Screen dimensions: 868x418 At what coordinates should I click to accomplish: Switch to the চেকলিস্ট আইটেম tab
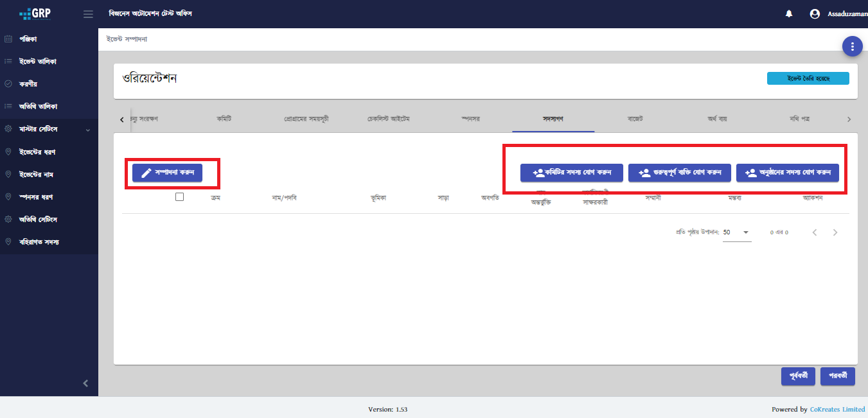389,119
